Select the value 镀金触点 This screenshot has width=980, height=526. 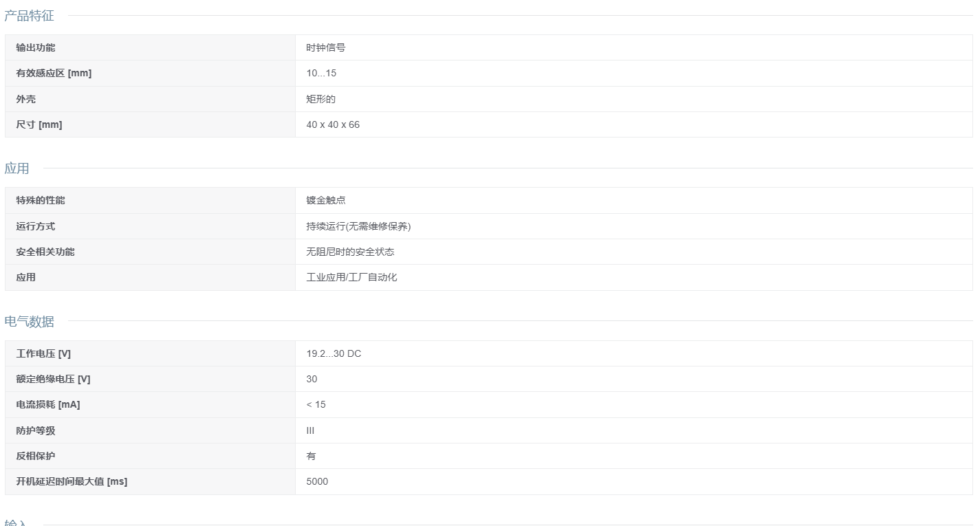(326, 200)
